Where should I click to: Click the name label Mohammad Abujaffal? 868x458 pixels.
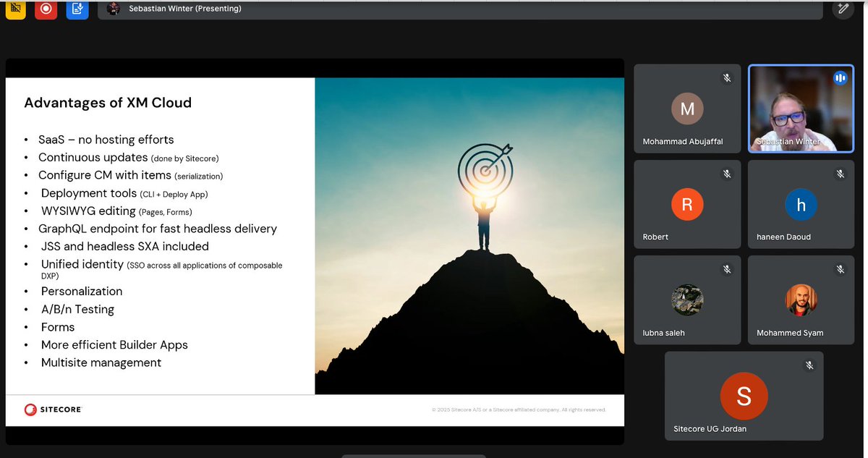point(682,142)
